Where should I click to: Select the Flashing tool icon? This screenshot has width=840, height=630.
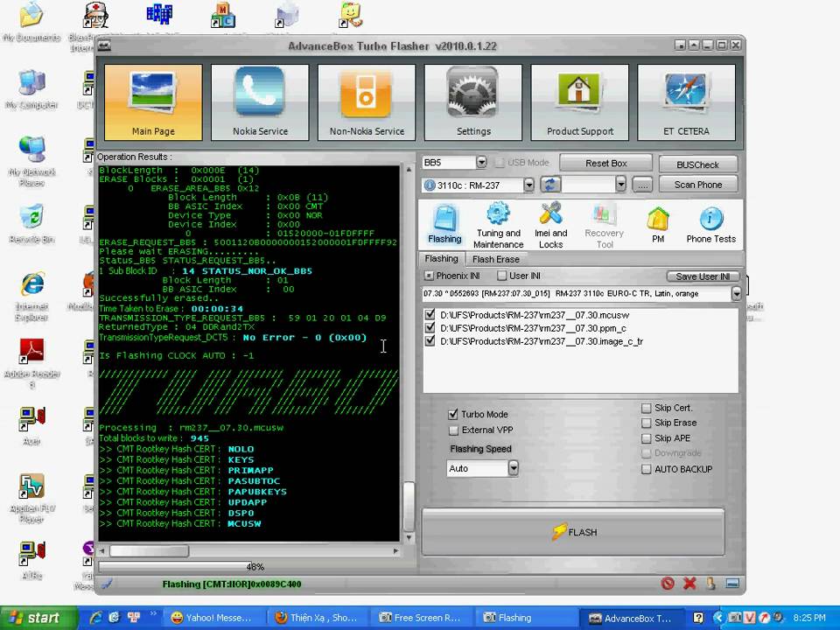pyautogui.click(x=444, y=225)
